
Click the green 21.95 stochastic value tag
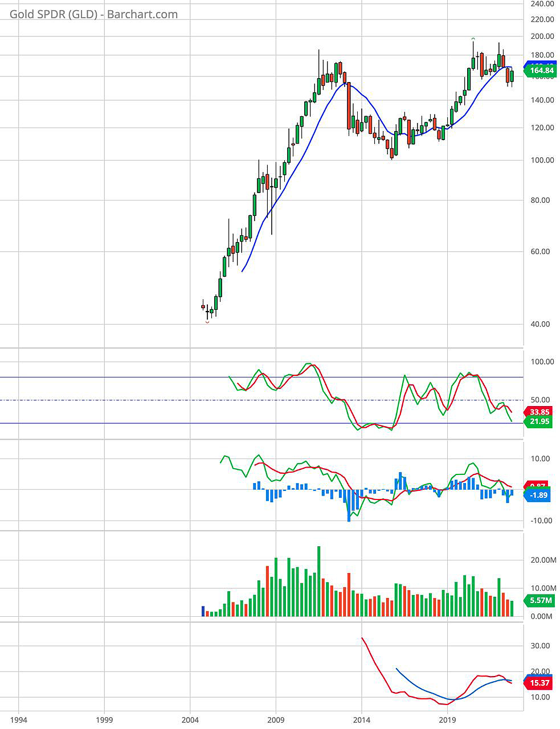point(539,422)
